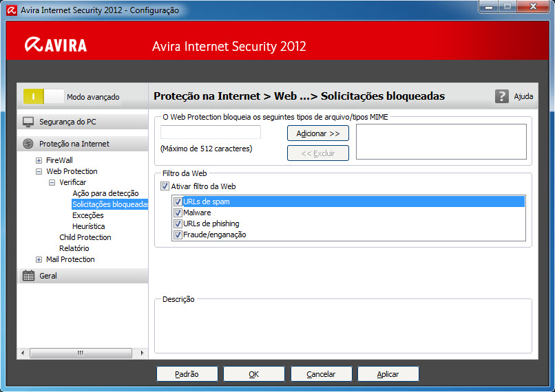Collapse the Verificar tree node

(x=52, y=182)
